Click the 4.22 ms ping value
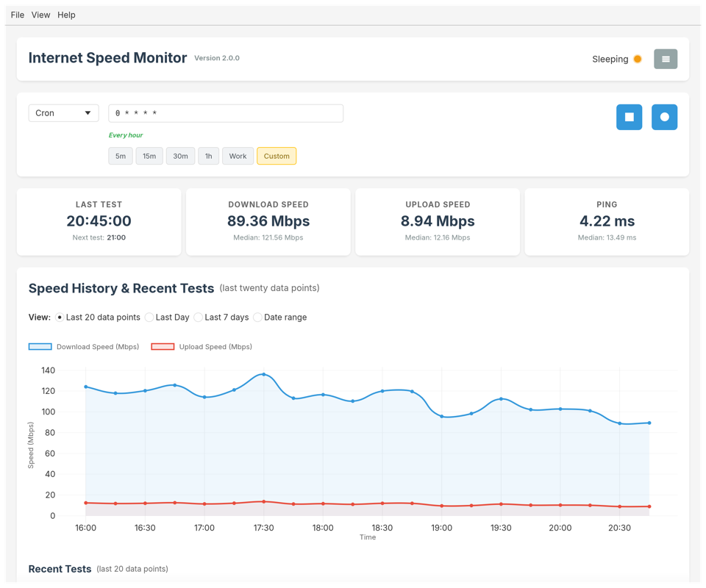The image size is (706, 588). tap(607, 221)
